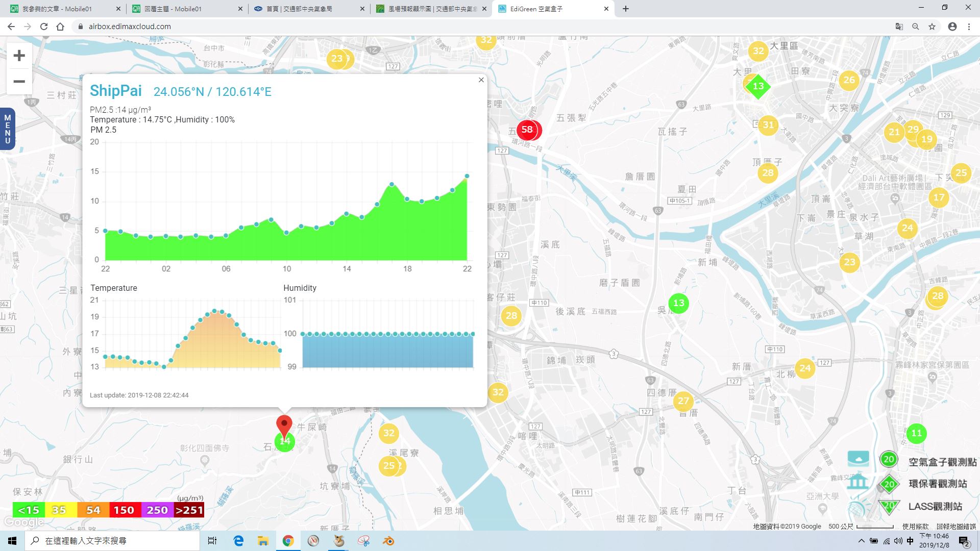
Task: Click the 空氣盒子觀測點 legend circle 20
Action: tap(889, 459)
